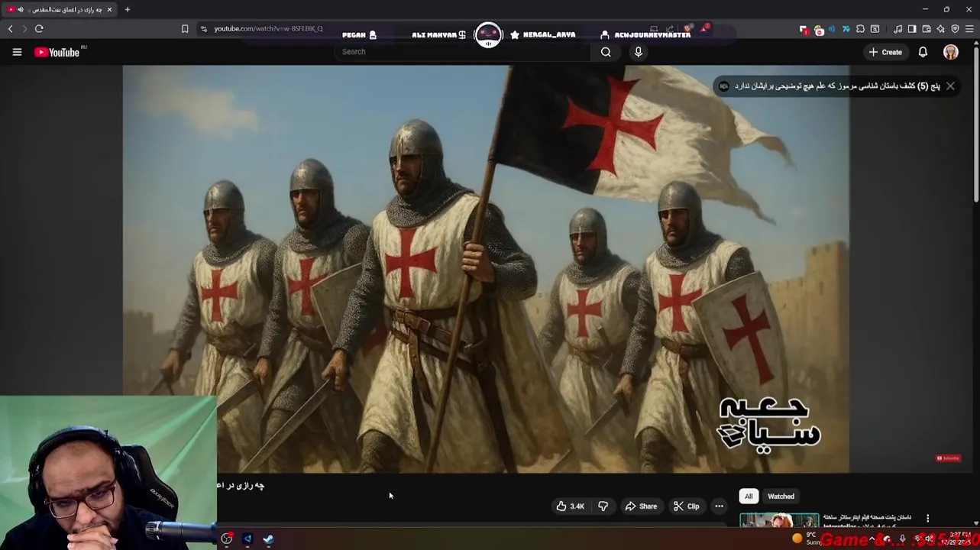Open the blue sound-wave extension icon
Image resolution: width=980 pixels, height=550 pixels.
[x=832, y=29]
